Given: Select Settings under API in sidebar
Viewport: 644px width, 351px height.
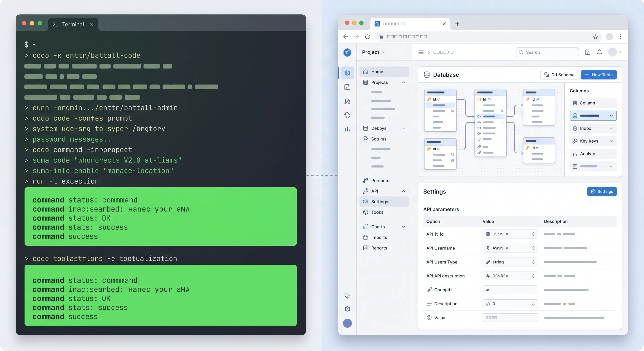Looking at the screenshot, I should (384, 202).
